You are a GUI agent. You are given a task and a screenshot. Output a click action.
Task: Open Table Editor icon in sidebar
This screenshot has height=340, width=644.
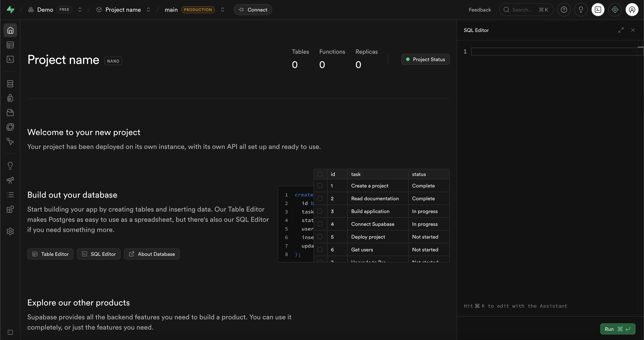[x=10, y=45]
